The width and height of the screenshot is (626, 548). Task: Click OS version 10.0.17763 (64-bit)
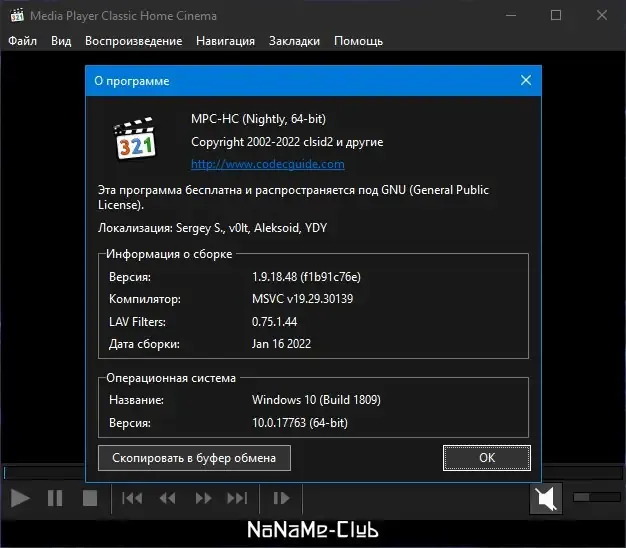click(299, 422)
